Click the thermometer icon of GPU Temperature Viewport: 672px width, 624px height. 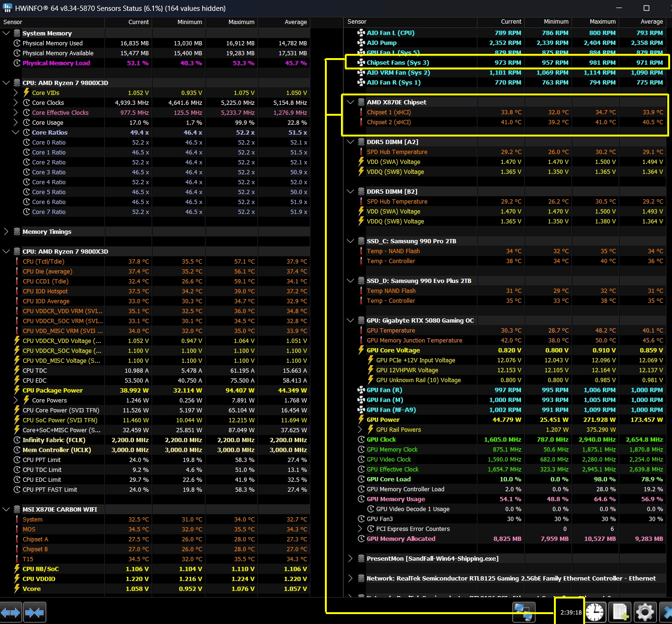(361, 330)
